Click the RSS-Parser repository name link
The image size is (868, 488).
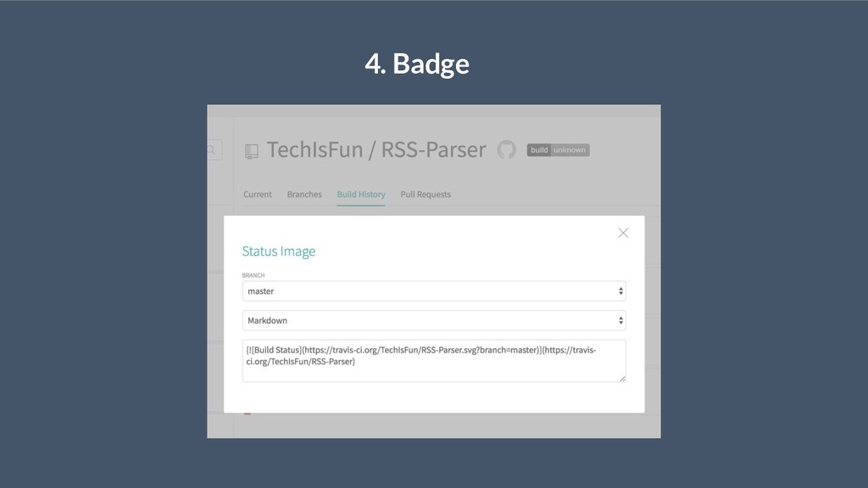[x=433, y=149]
